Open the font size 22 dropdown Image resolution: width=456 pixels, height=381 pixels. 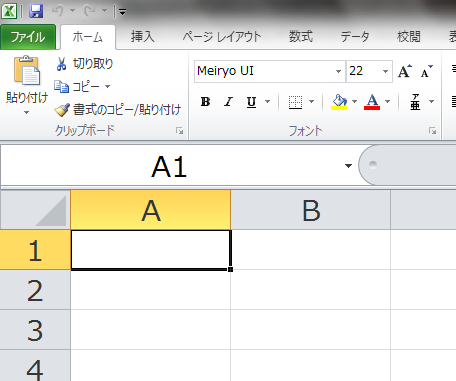(x=385, y=71)
